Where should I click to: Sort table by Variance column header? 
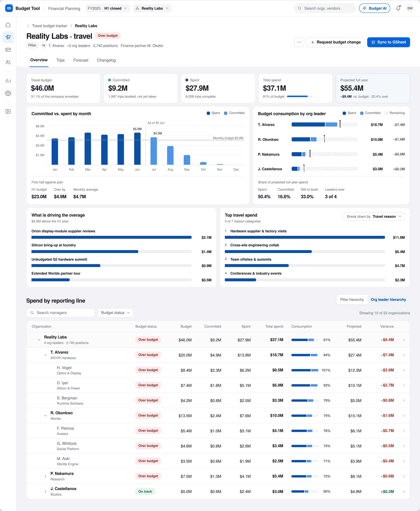pyautogui.click(x=387, y=326)
